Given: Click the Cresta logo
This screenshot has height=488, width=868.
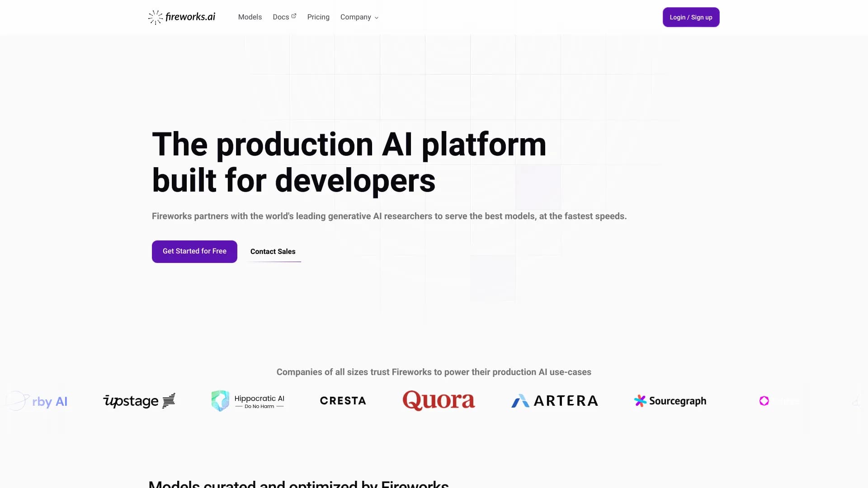Looking at the screenshot, I should click(x=343, y=401).
